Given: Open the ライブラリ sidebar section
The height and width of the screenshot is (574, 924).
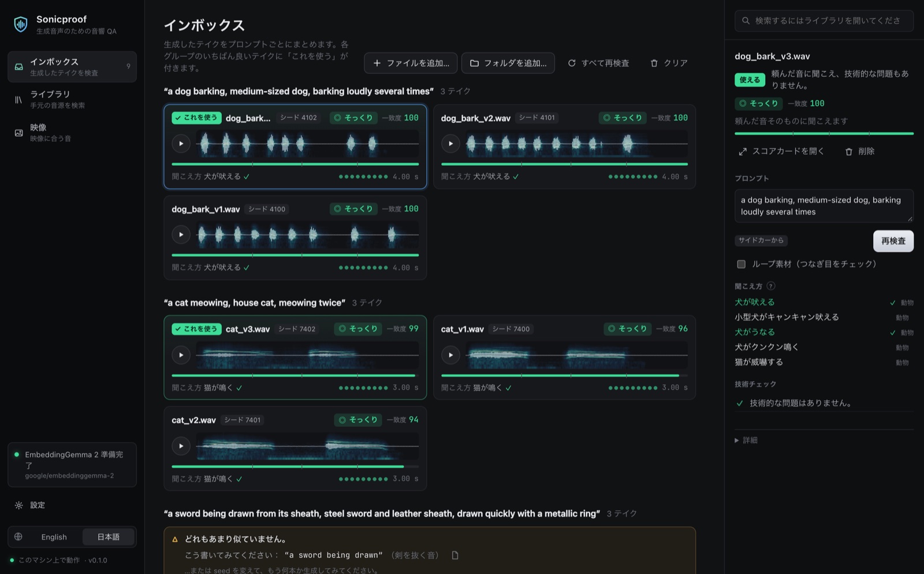Looking at the screenshot, I should pyautogui.click(x=72, y=99).
